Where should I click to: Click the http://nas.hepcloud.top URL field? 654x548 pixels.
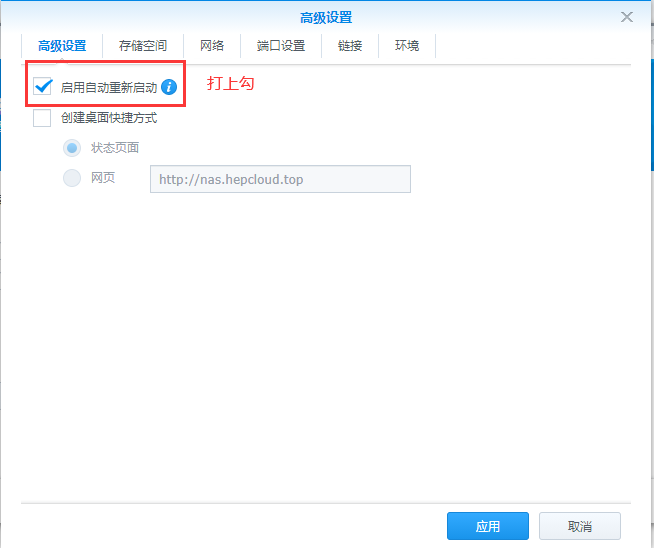[x=280, y=179]
